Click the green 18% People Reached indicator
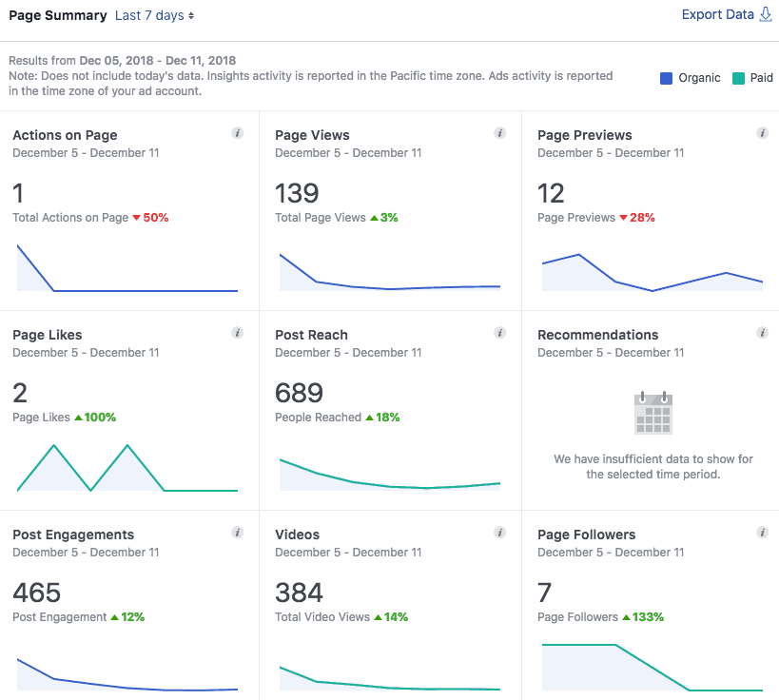779x700 pixels. pyautogui.click(x=382, y=418)
